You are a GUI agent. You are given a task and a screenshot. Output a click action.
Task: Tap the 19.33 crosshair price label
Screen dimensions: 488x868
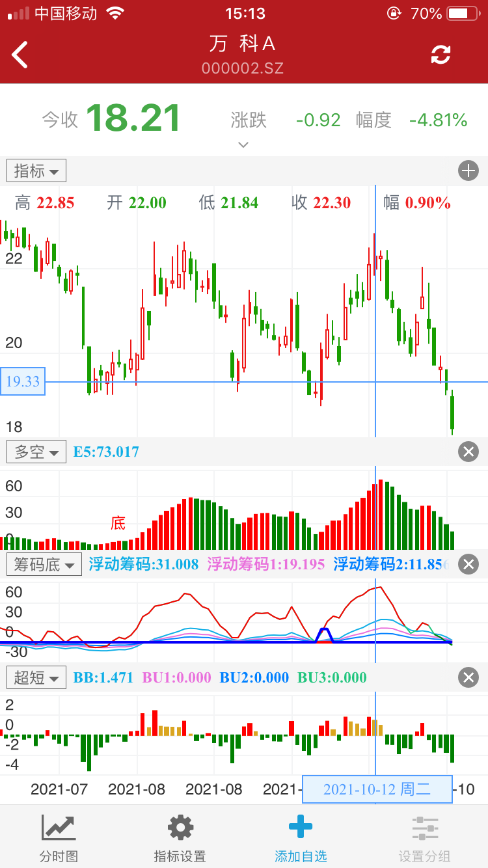coord(23,381)
